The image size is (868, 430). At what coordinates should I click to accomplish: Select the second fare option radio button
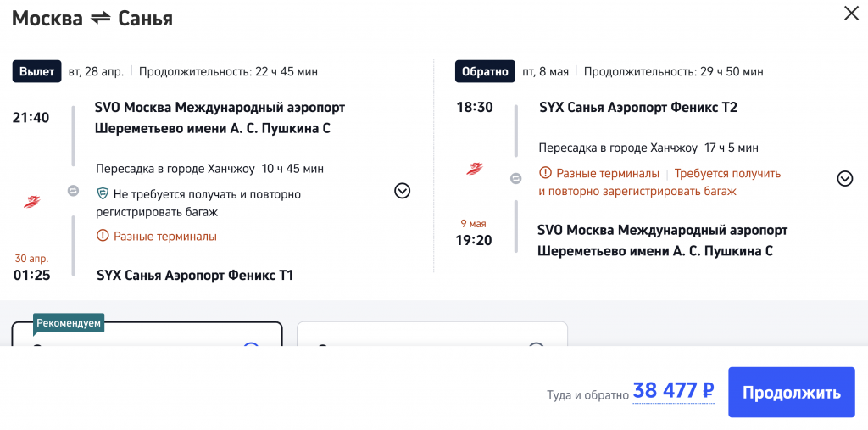536,346
